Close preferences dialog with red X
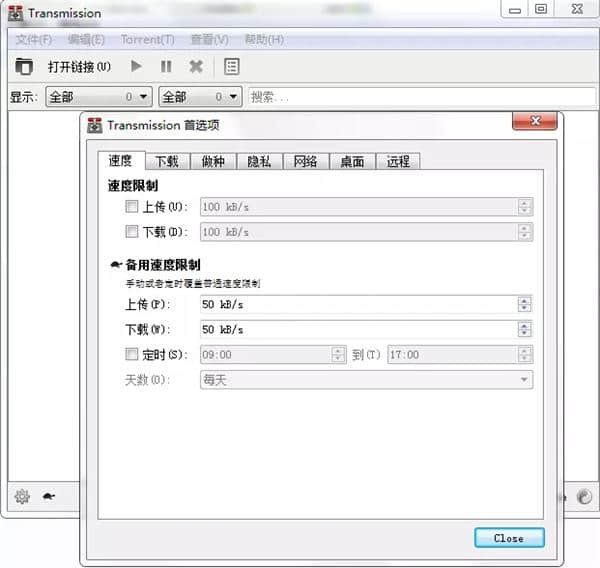The height and width of the screenshot is (568, 600). point(535,121)
